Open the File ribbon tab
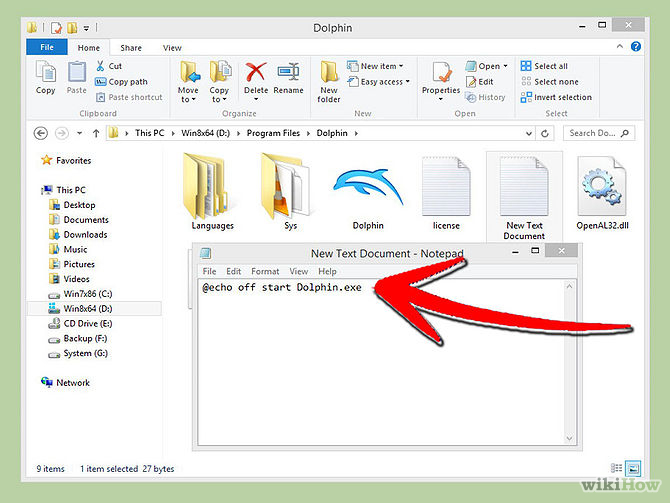The width and height of the screenshot is (670, 503). (47, 47)
